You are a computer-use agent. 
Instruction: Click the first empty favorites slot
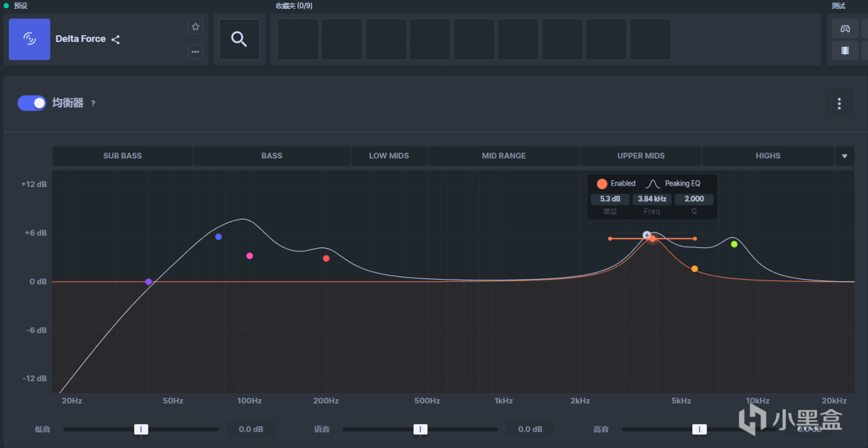click(x=298, y=39)
